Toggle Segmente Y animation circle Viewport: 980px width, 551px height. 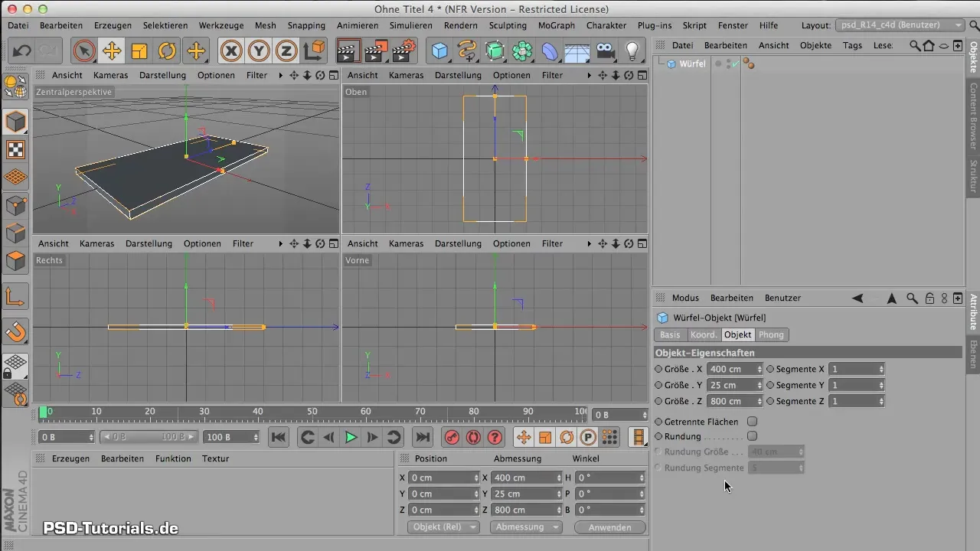pyautogui.click(x=770, y=385)
